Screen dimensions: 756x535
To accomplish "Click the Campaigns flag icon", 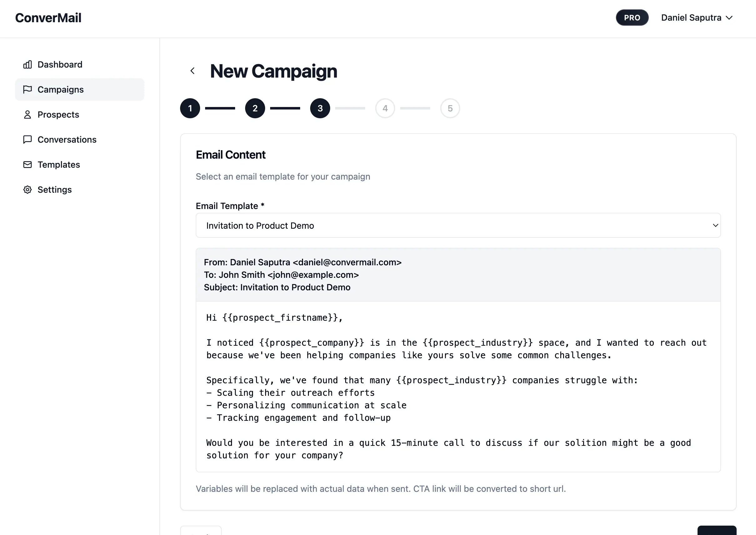I will (x=28, y=89).
